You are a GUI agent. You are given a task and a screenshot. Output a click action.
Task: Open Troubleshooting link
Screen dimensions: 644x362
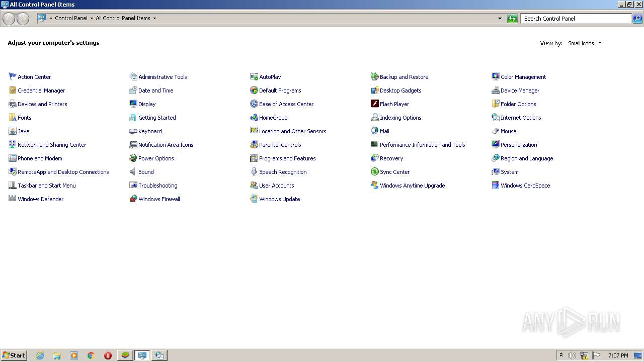(158, 186)
